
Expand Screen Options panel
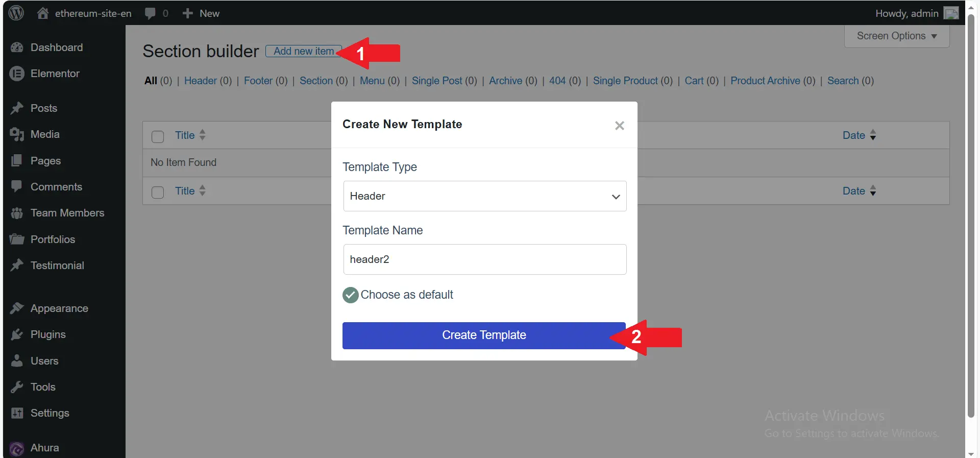[x=897, y=36]
